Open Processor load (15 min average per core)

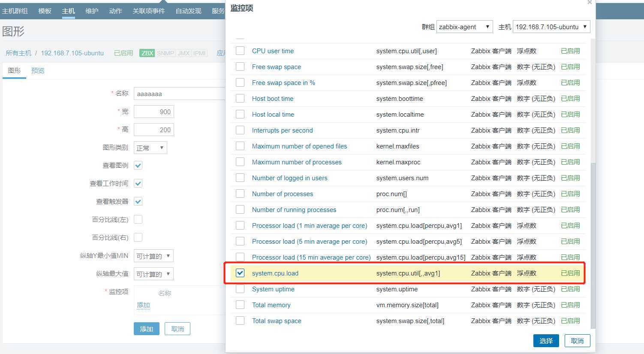[311, 257]
